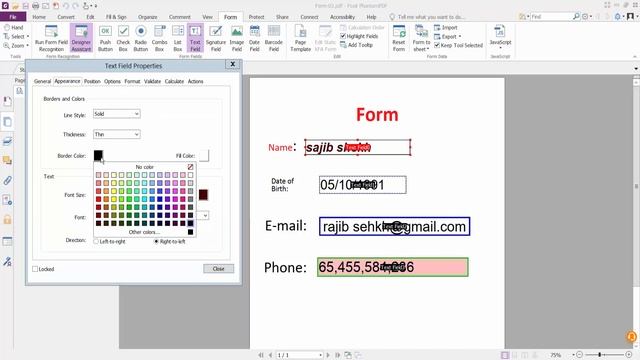
Task: Open the File menu
Action: (x=13, y=17)
